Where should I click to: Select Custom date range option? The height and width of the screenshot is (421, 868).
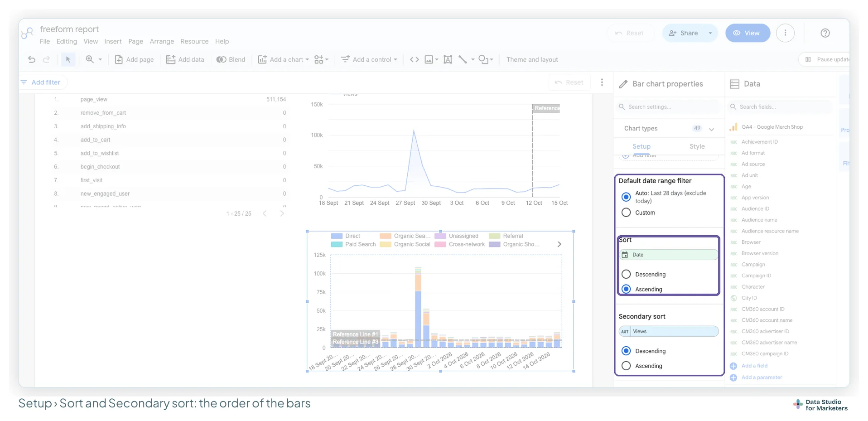pyautogui.click(x=626, y=213)
